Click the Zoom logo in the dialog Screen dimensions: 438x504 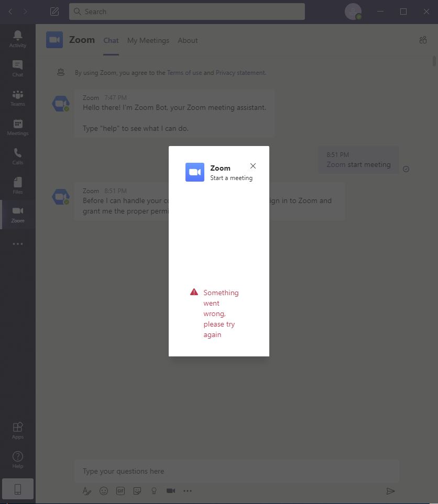pos(195,172)
